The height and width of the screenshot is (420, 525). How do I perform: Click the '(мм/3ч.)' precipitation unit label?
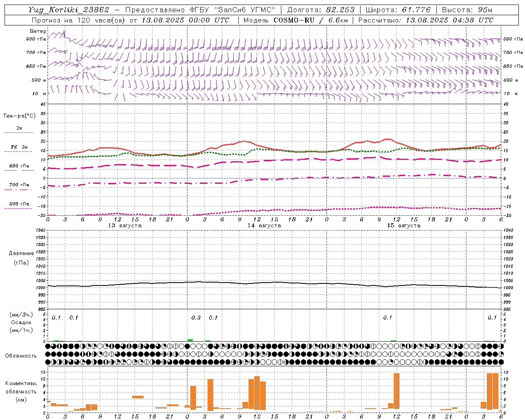click(21, 315)
